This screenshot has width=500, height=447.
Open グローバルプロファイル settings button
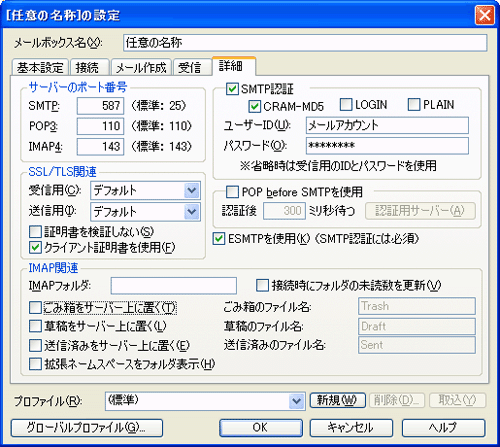coord(87,428)
